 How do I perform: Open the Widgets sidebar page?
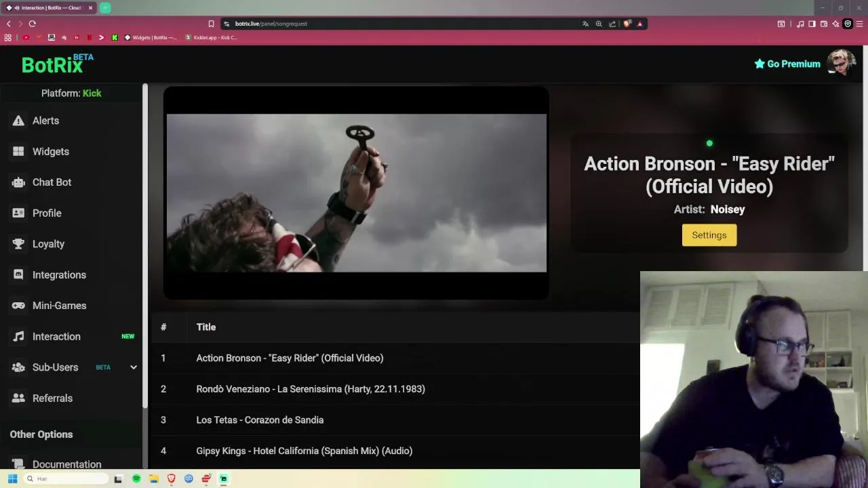[51, 151]
